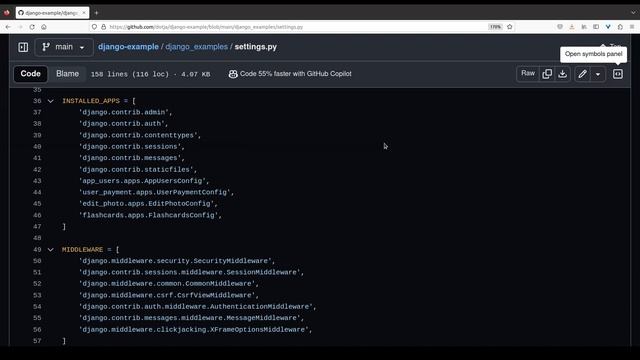Viewport: 640px width, 360px height.
Task: Switch to the Code tab
Action: (31, 74)
